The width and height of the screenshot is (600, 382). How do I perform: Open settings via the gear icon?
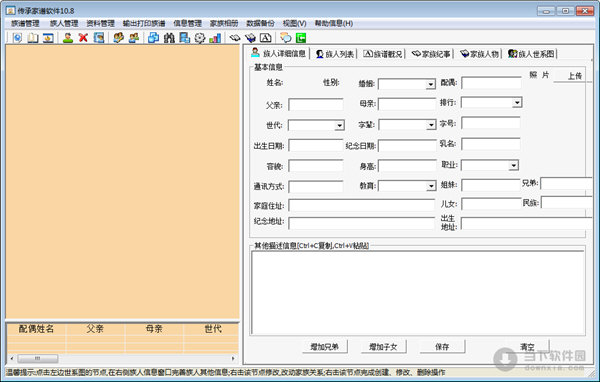[200, 38]
